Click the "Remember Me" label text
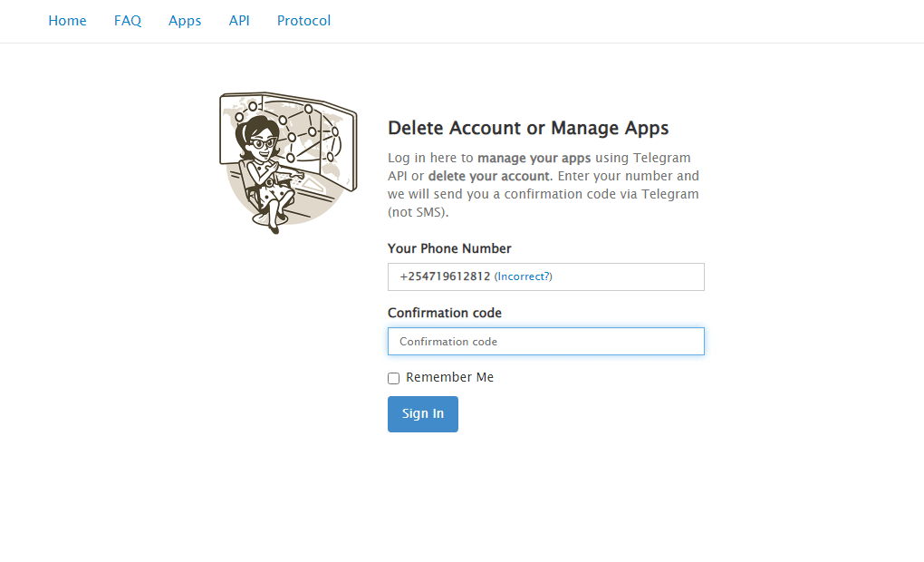The width and height of the screenshot is (924, 562). pos(449,377)
